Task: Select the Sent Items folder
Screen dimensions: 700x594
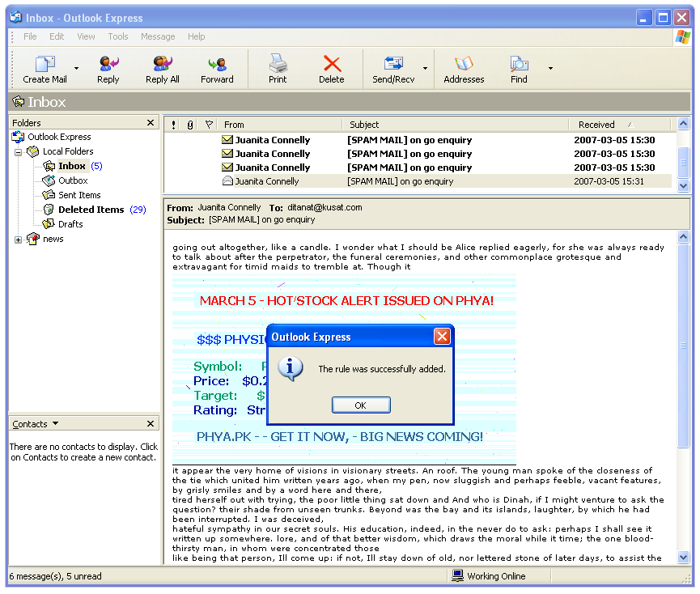Action: 79,195
